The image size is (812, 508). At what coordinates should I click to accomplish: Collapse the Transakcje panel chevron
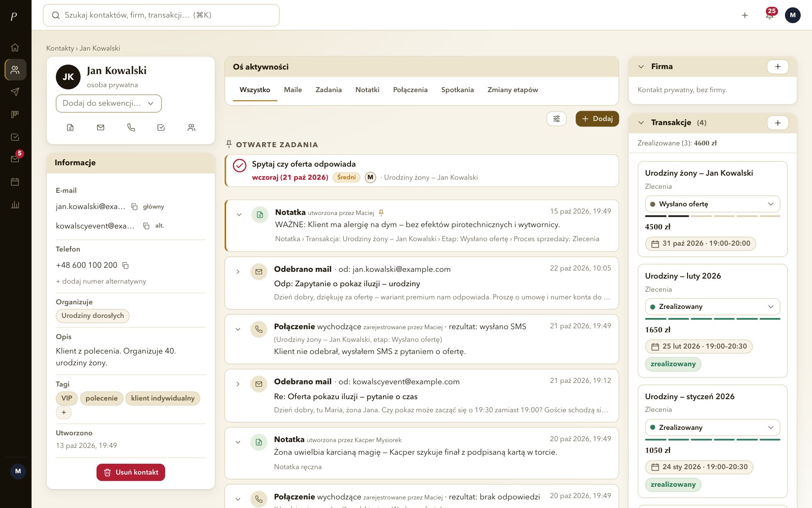(641, 123)
